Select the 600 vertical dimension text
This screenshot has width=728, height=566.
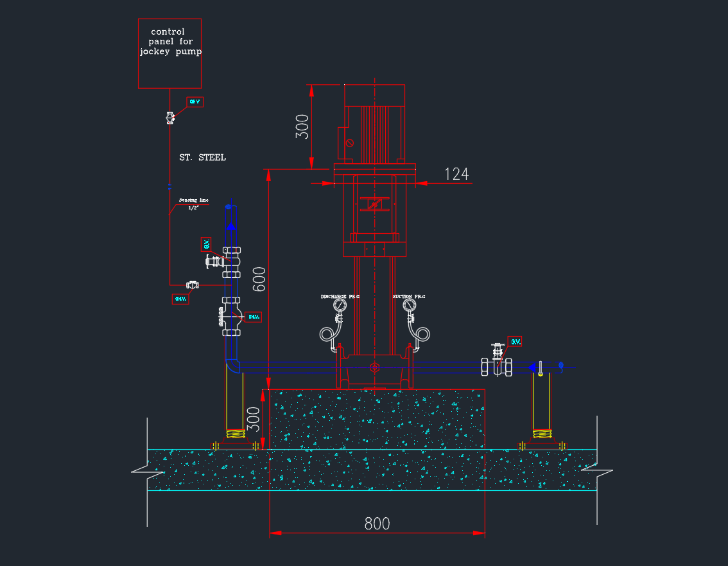point(258,279)
